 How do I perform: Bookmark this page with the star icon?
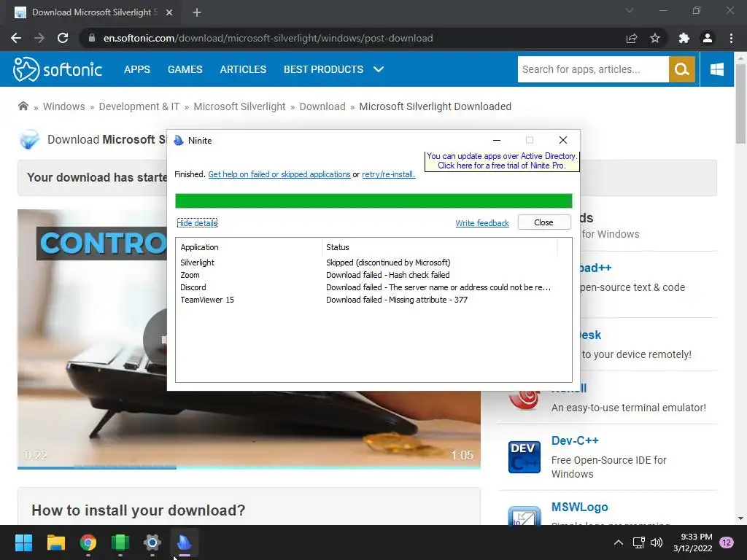tap(655, 38)
